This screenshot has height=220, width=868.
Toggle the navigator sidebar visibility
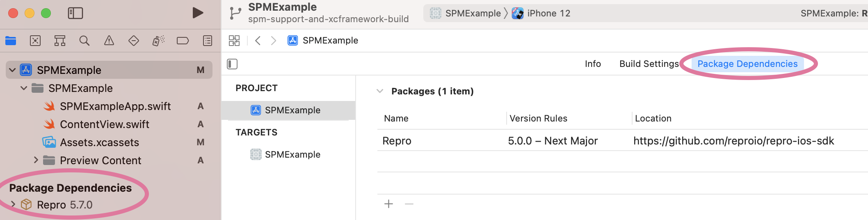click(75, 13)
